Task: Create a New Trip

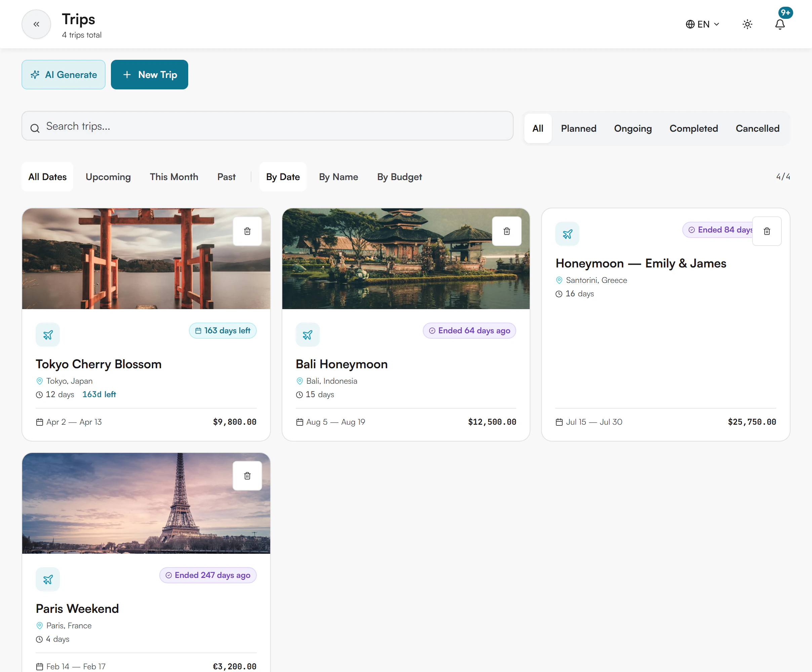Action: click(x=150, y=75)
